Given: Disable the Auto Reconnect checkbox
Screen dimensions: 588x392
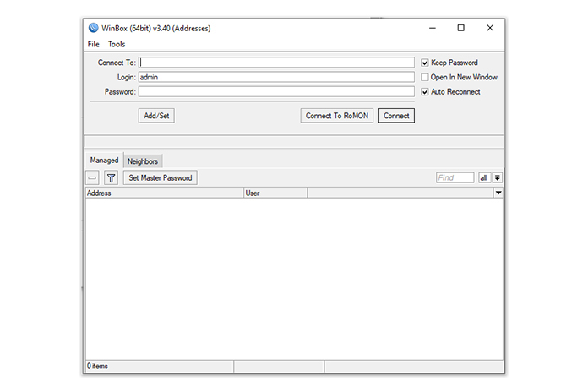Looking at the screenshot, I should click(x=425, y=91).
